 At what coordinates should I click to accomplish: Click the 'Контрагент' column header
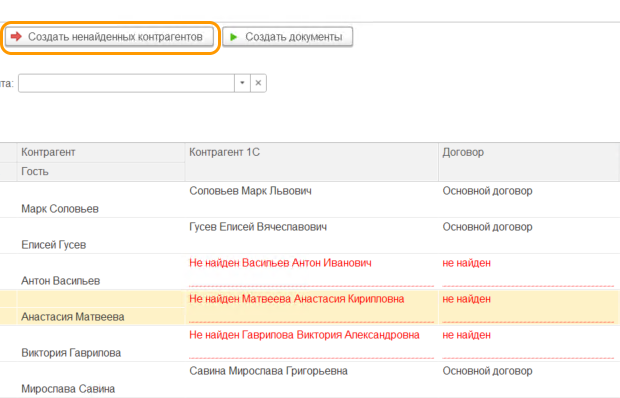click(101, 152)
